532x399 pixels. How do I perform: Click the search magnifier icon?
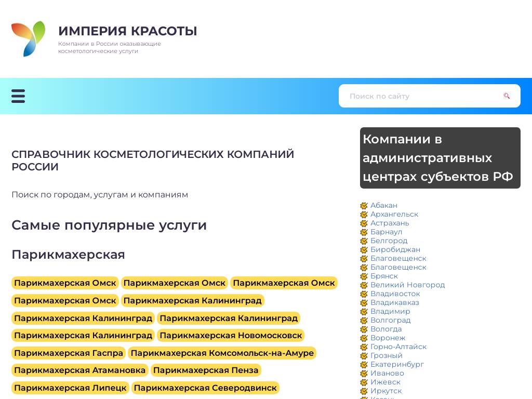click(x=507, y=96)
